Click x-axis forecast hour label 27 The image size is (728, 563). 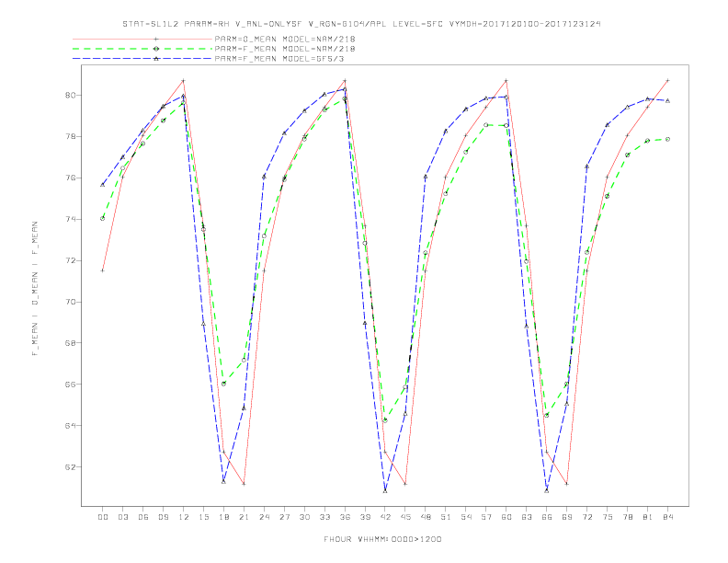[284, 517]
